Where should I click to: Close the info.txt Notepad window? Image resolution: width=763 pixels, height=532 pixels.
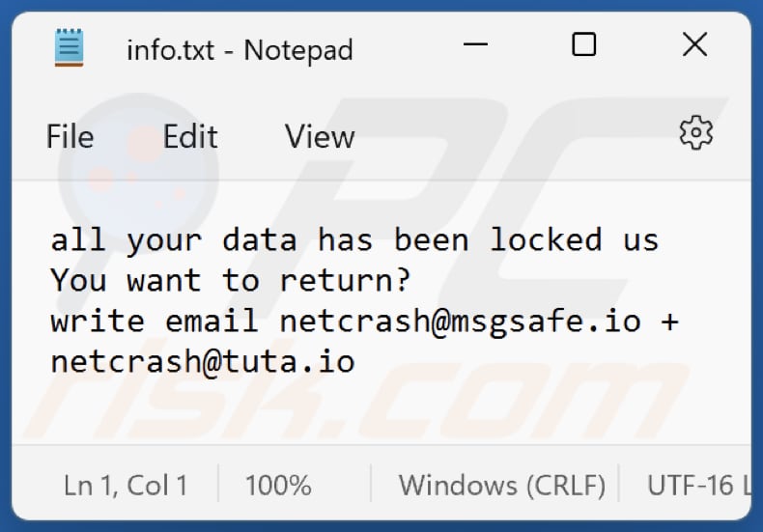(x=694, y=44)
